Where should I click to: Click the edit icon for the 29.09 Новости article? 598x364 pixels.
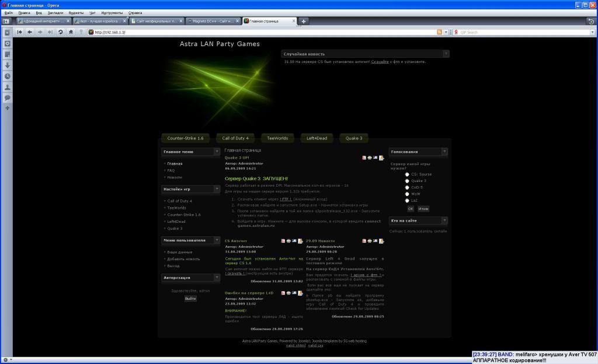coord(381,241)
